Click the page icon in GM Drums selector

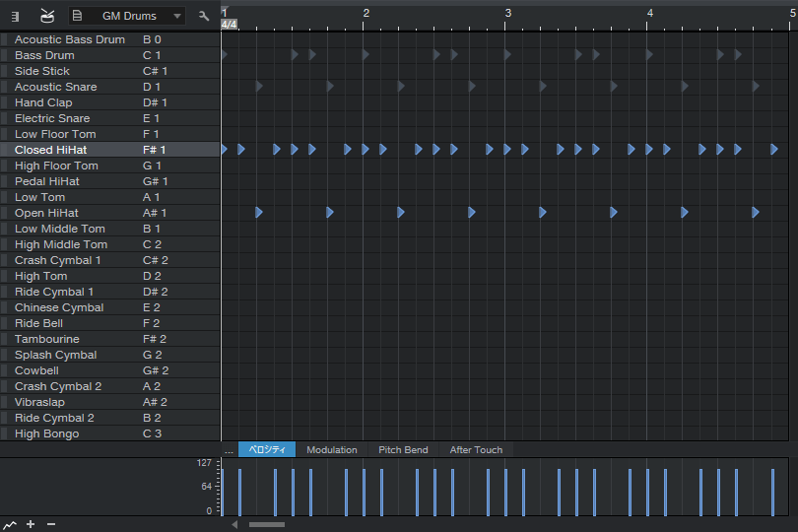pyautogui.click(x=77, y=16)
